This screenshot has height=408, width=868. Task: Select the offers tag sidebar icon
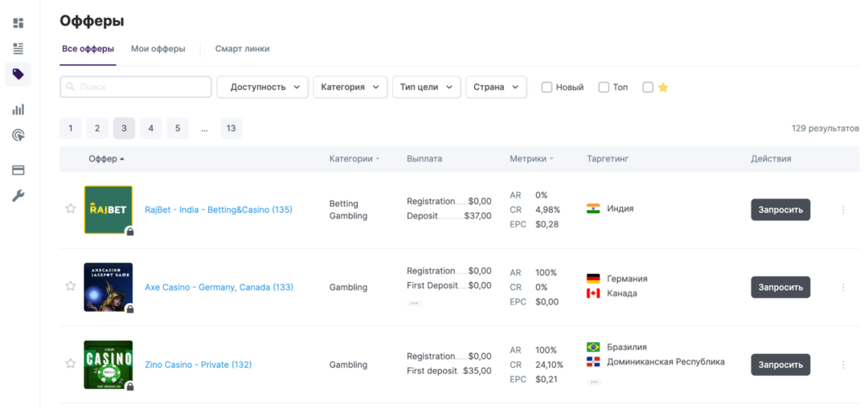(18, 74)
